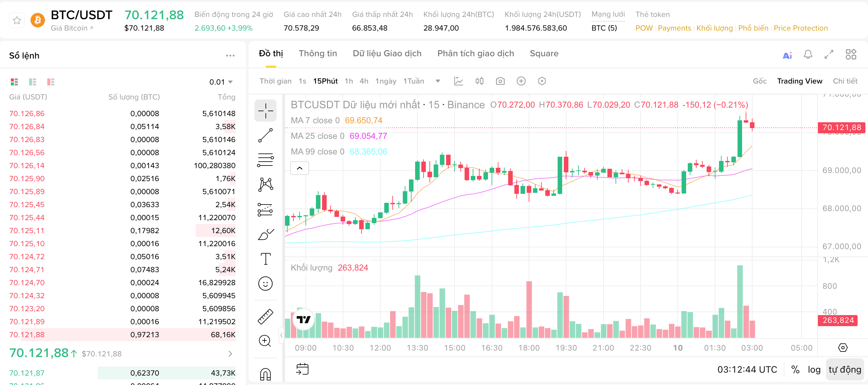Toggle percent scale on chart

(795, 369)
